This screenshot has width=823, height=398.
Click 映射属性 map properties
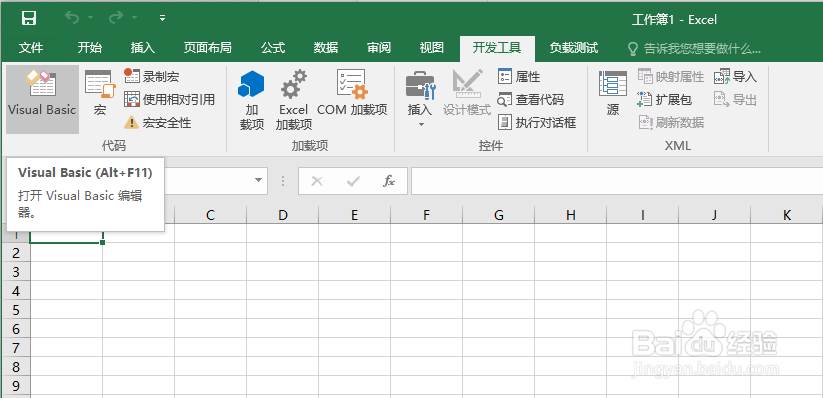tap(670, 77)
